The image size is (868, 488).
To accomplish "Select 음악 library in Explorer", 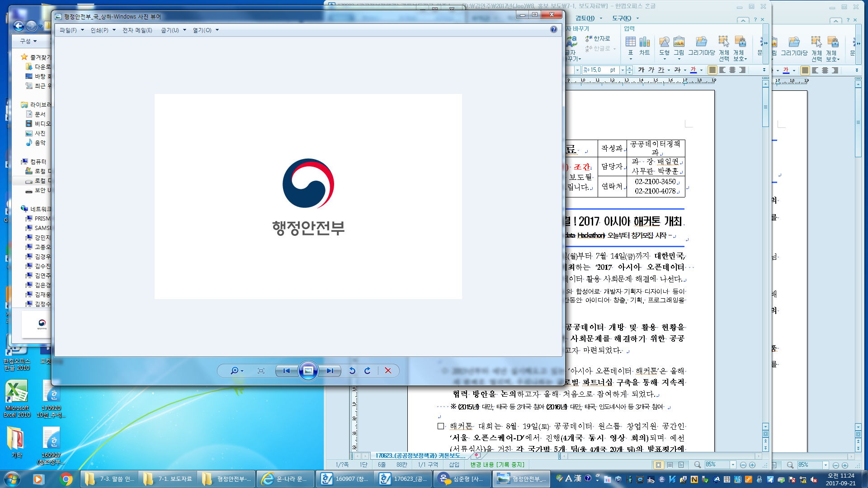I will point(36,143).
